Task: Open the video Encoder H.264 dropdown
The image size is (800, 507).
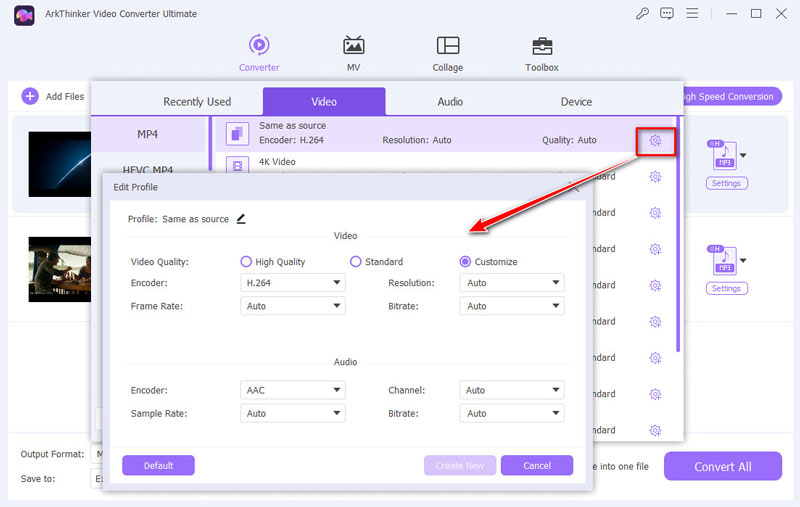Action: [x=293, y=283]
